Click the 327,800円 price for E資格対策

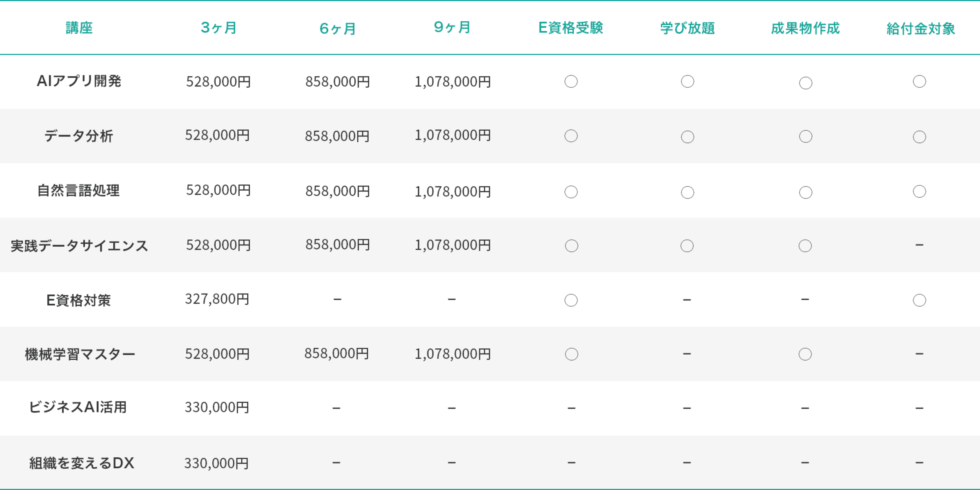[217, 299]
